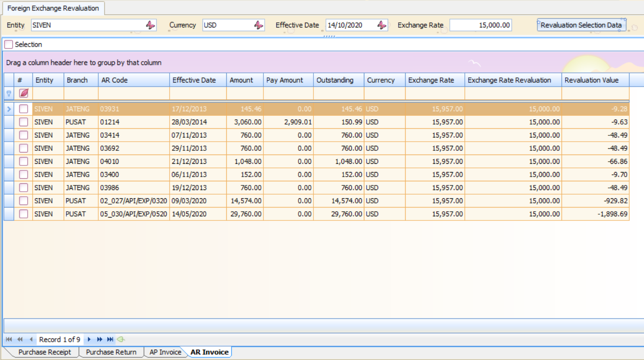The height and width of the screenshot is (360, 644).
Task: Sort by the Outstanding column header
Action: click(x=338, y=80)
